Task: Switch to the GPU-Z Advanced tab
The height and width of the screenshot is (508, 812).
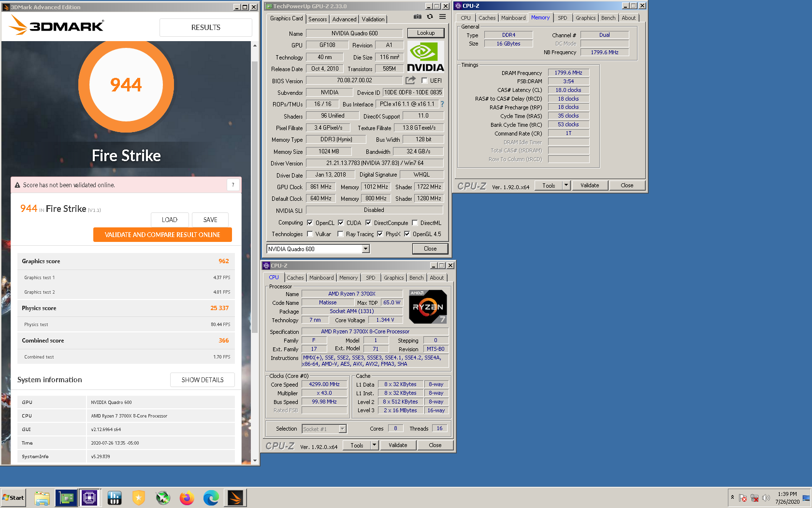Action: click(344, 19)
